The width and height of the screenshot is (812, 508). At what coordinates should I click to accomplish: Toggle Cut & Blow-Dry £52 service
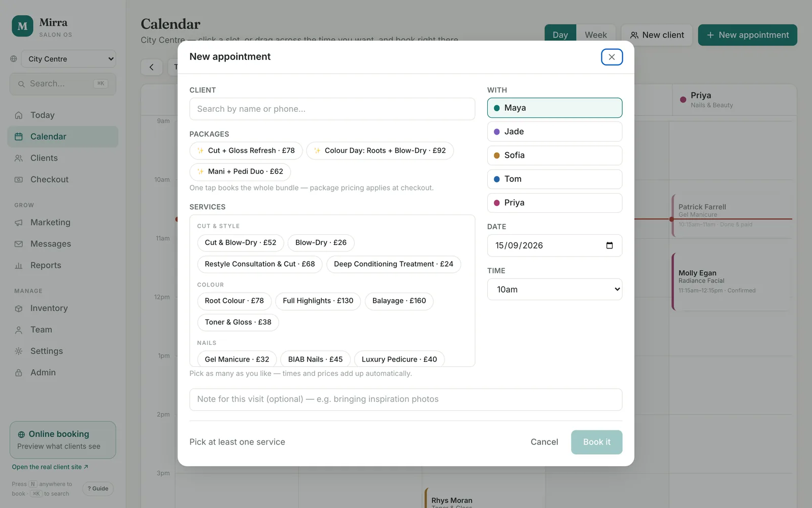click(x=241, y=243)
